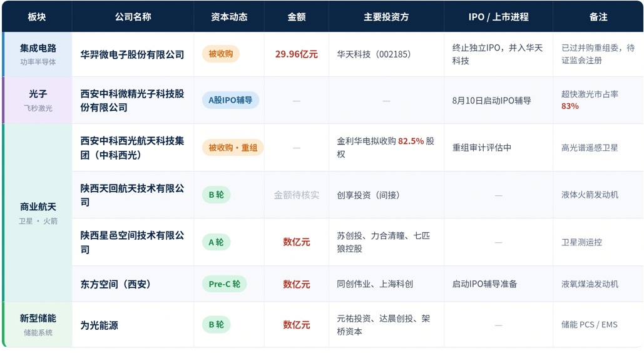This screenshot has width=644, height=353.
Task: Click investor 创享投资（间接）
Action: [x=368, y=195]
